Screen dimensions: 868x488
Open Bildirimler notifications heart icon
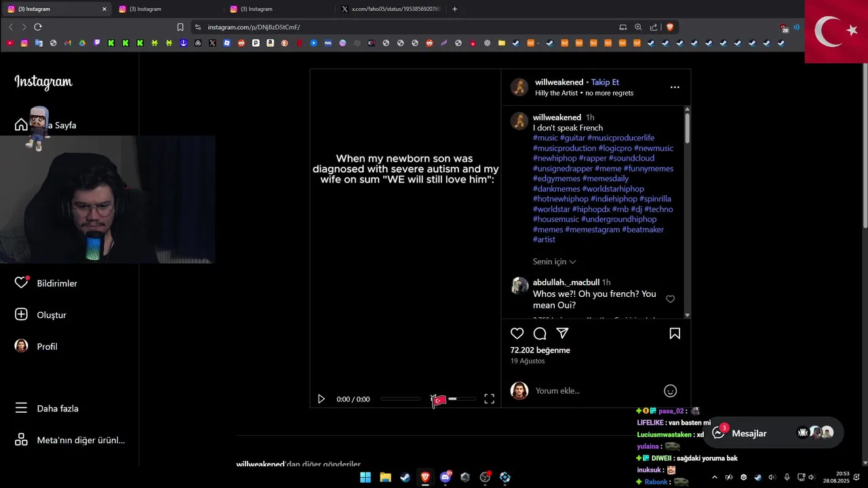coord(22,283)
